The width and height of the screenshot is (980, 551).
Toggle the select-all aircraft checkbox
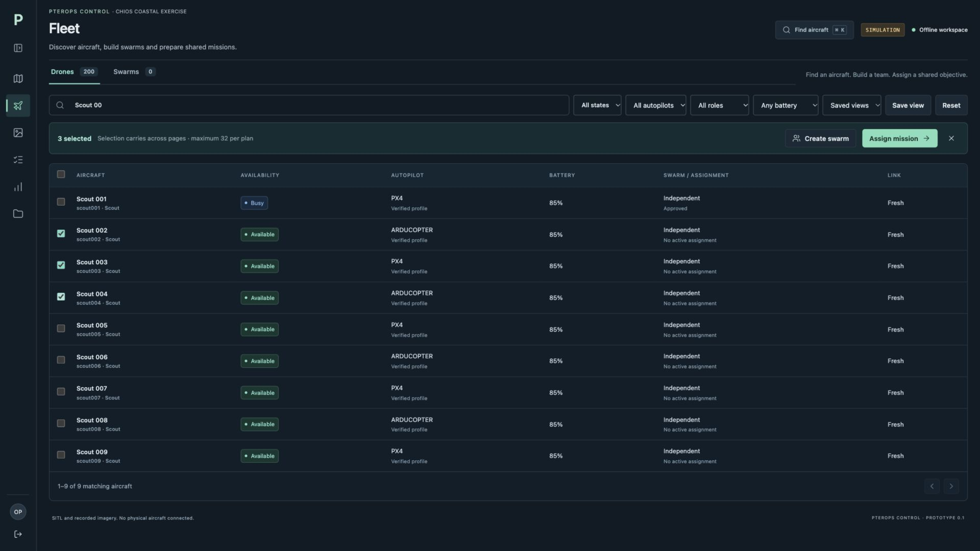click(x=61, y=174)
